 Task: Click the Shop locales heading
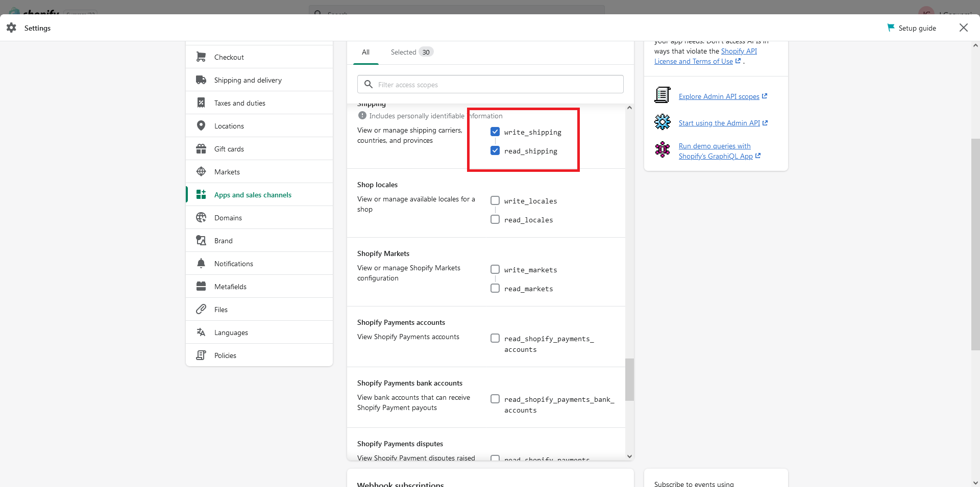[377, 185]
